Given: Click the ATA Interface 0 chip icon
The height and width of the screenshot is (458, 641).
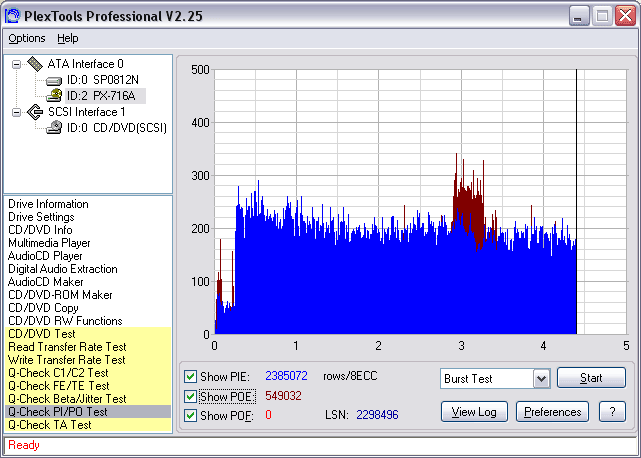Looking at the screenshot, I should [x=35, y=64].
